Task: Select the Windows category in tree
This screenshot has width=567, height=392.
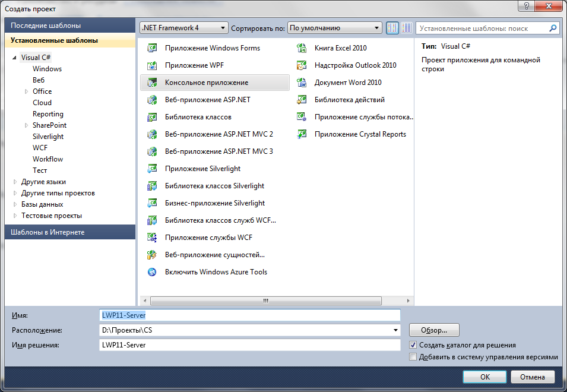Action: point(47,69)
